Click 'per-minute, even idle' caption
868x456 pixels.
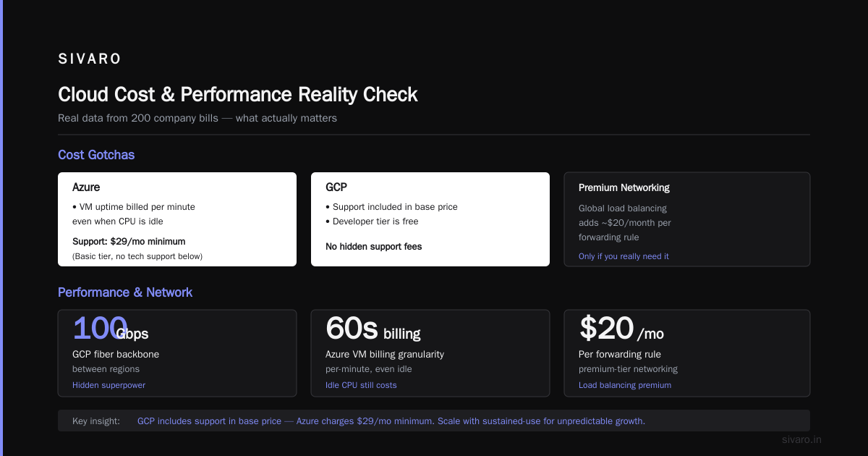pos(369,369)
